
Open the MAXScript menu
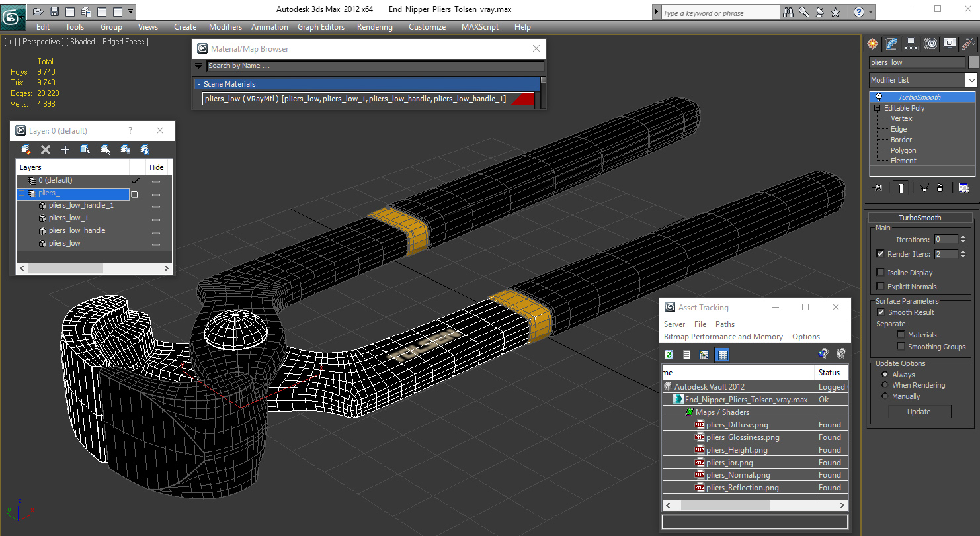click(480, 27)
